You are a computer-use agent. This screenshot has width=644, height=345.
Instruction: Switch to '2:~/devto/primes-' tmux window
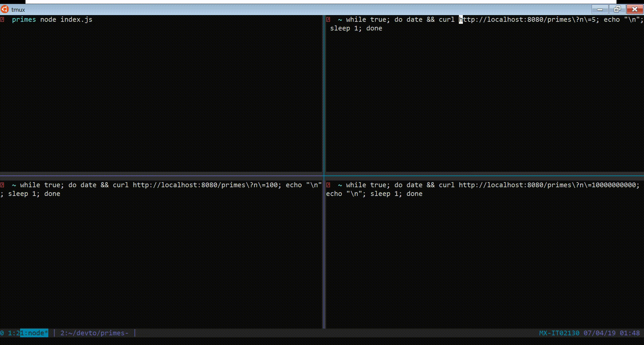95,333
